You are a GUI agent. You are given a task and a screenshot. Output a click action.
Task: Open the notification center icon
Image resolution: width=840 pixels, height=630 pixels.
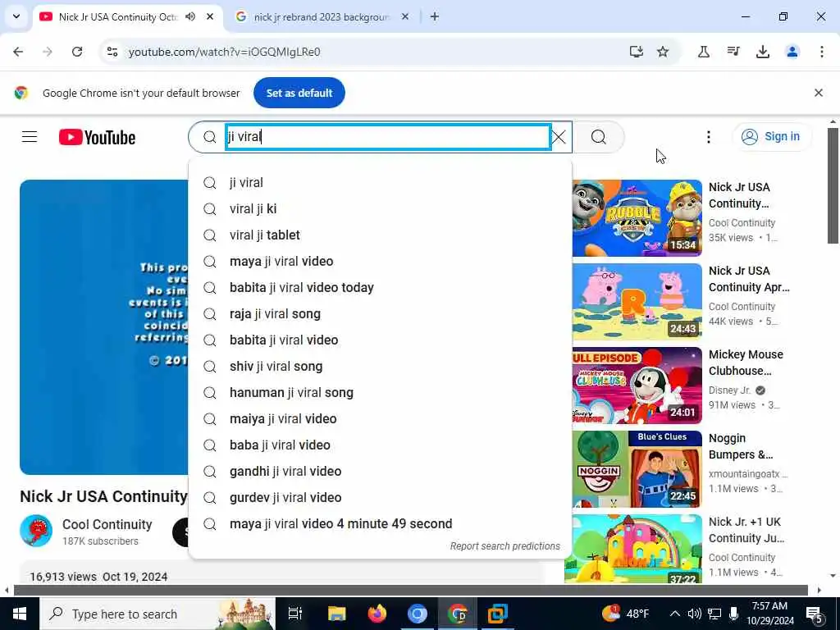[815, 614]
